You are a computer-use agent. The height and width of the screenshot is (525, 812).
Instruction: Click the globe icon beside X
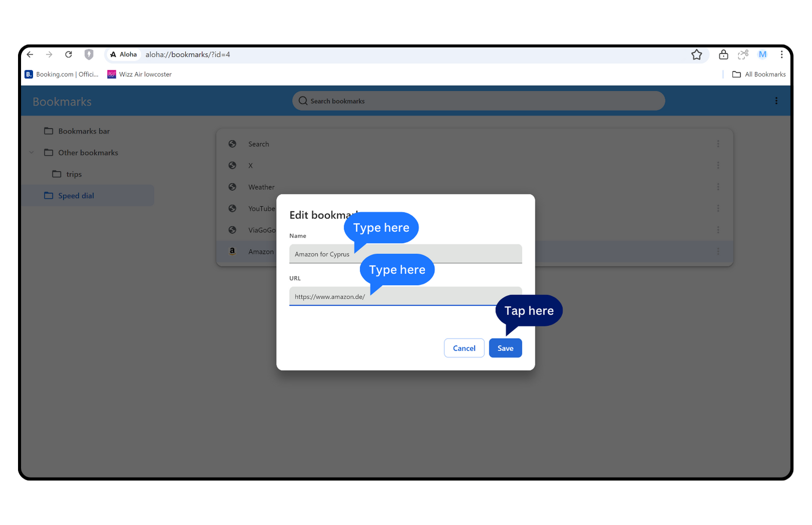tap(232, 165)
